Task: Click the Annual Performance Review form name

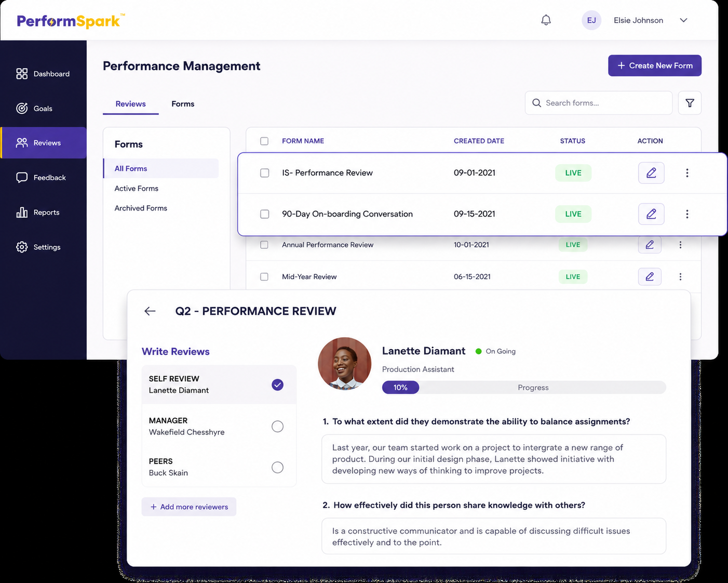Action: [328, 245]
